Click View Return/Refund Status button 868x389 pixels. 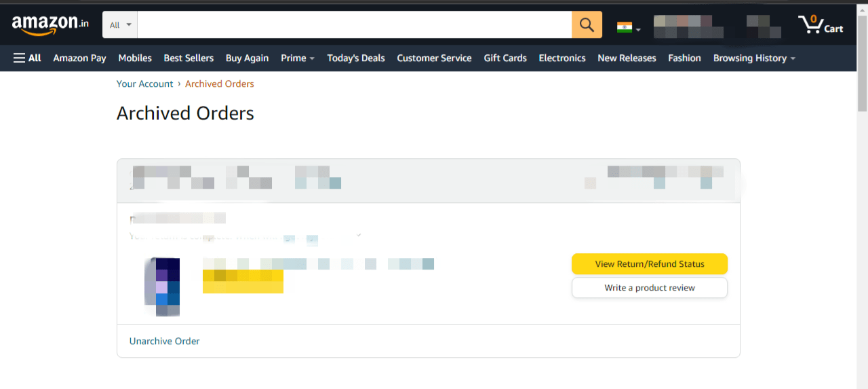tap(649, 264)
